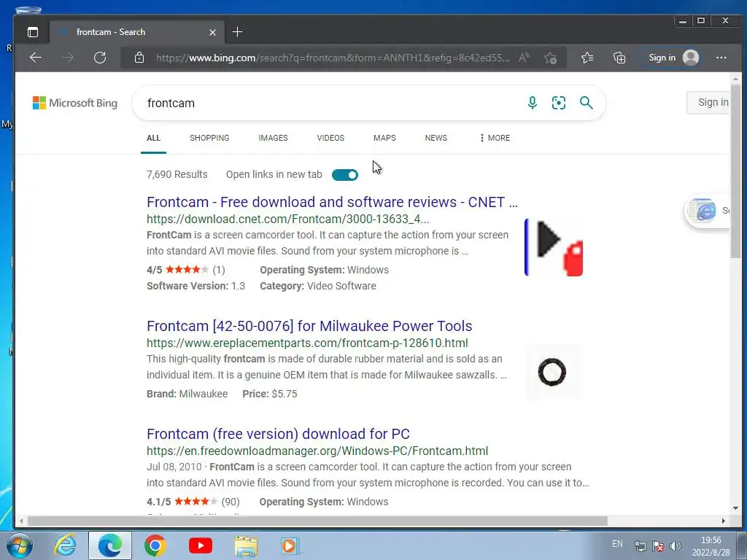The image size is (747, 560).
Task: Click the Read aloud icon in address bar
Action: (x=524, y=58)
